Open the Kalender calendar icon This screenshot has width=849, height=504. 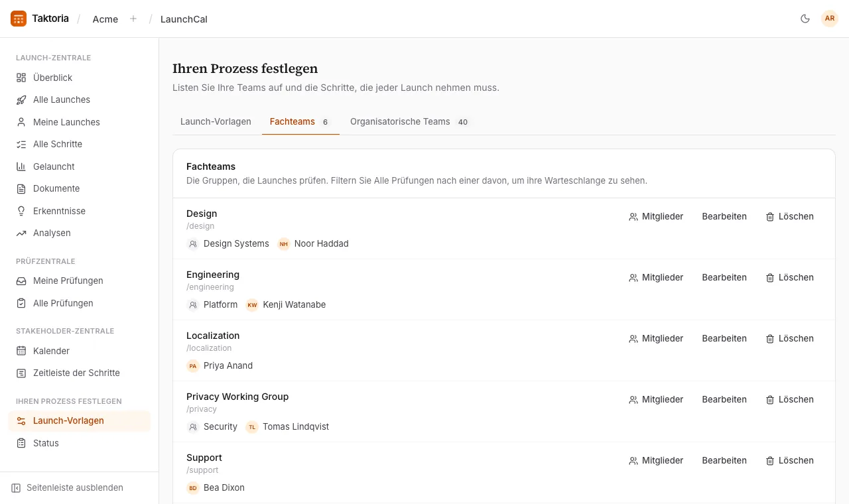(21, 351)
